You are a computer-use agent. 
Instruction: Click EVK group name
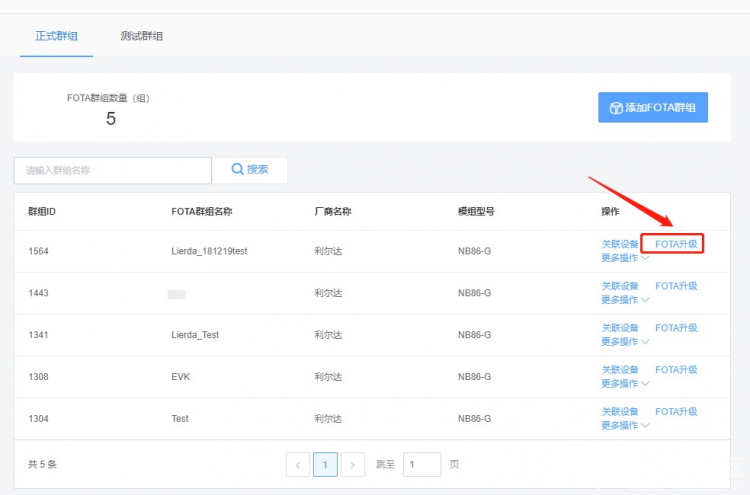[x=180, y=377]
